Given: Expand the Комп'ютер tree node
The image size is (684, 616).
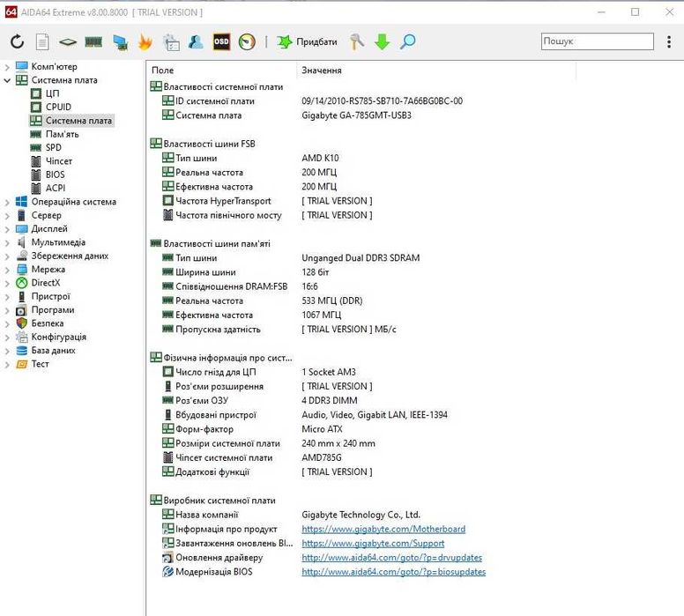Looking at the screenshot, I should [x=7, y=67].
